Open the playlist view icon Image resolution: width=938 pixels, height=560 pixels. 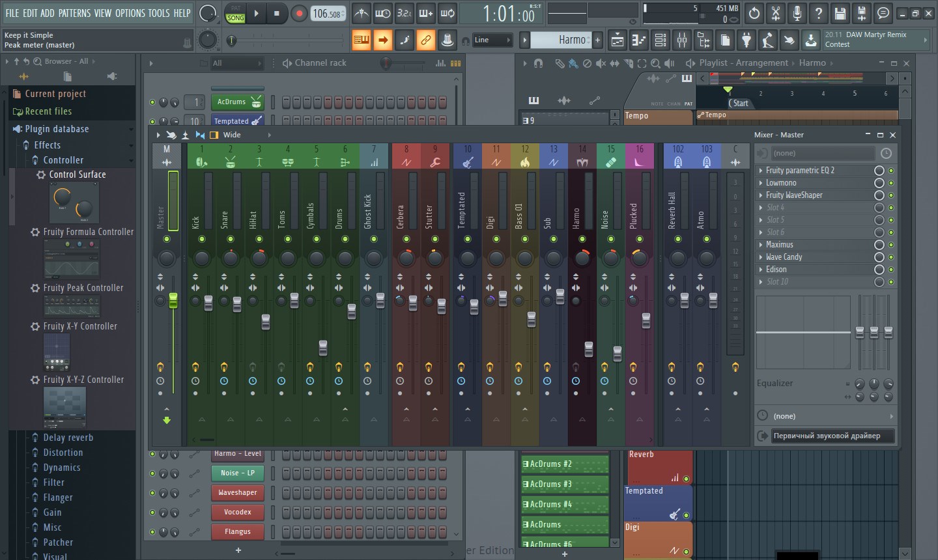pos(618,40)
